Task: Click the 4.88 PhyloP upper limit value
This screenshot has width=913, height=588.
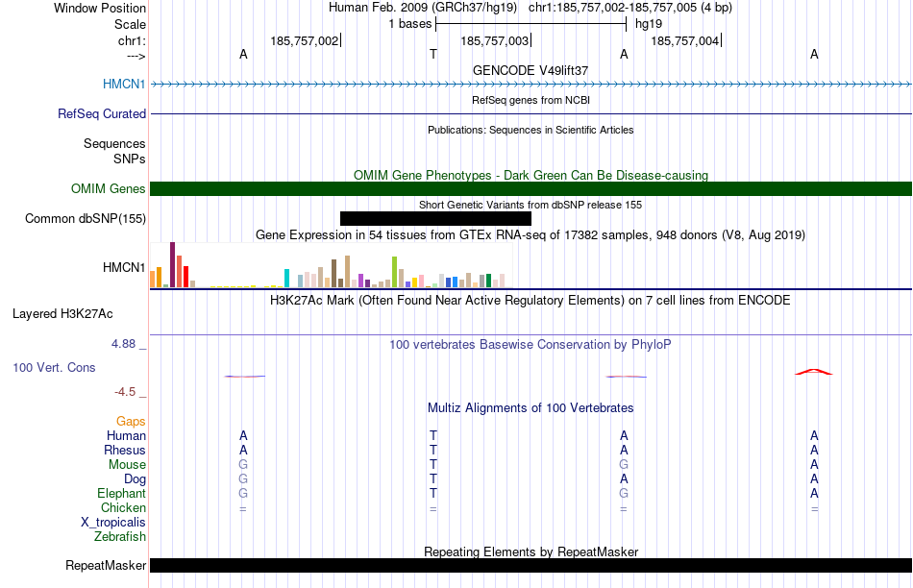Action: pos(123,344)
